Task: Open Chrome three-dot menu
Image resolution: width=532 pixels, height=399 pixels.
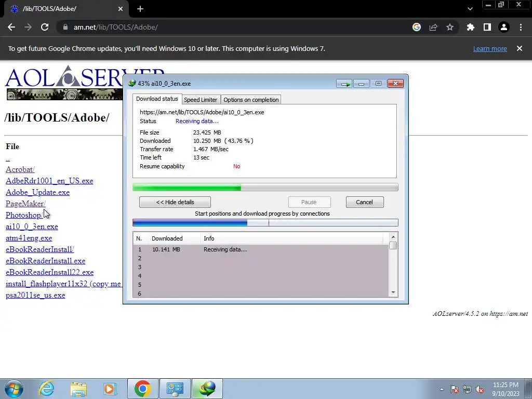Action: pos(521,27)
